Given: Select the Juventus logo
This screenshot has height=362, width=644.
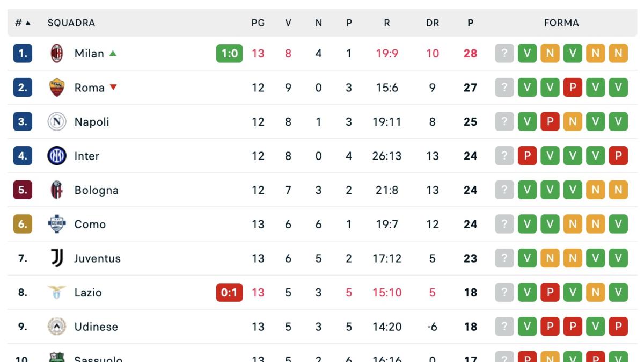Looking at the screenshot, I should [x=57, y=258].
